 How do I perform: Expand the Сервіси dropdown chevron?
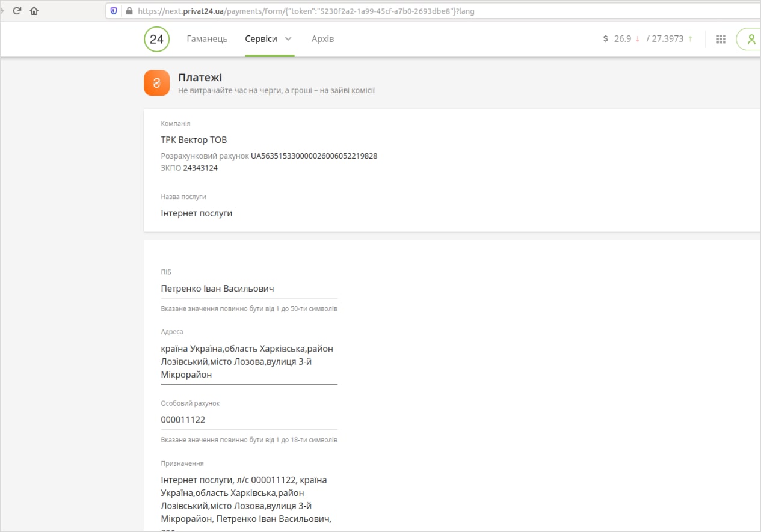tap(288, 39)
